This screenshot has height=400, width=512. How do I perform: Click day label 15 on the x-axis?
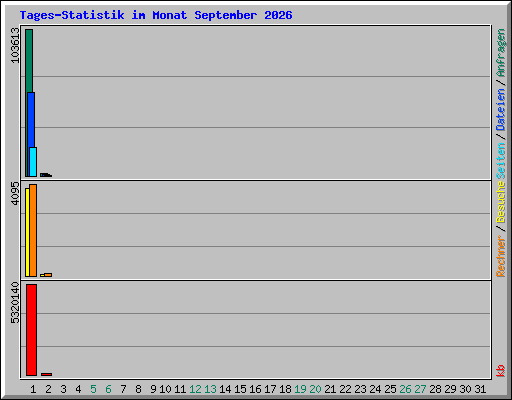click(240, 389)
